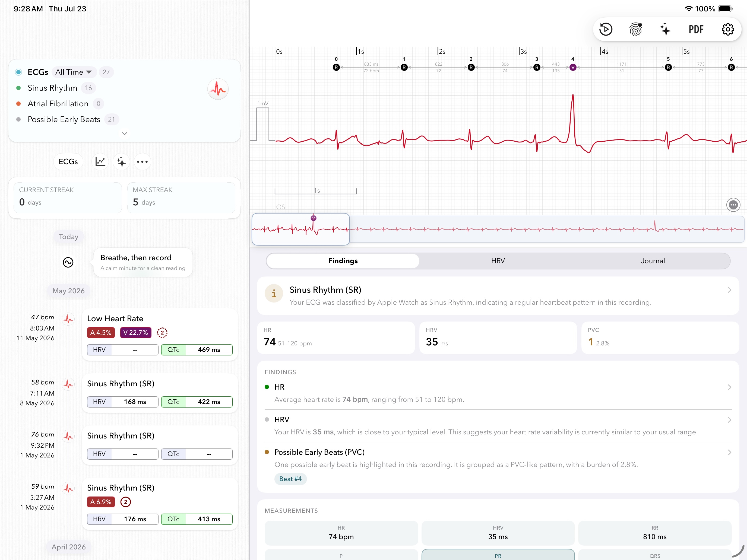
Task: Open settings gear in top toolbar
Action: (x=728, y=29)
